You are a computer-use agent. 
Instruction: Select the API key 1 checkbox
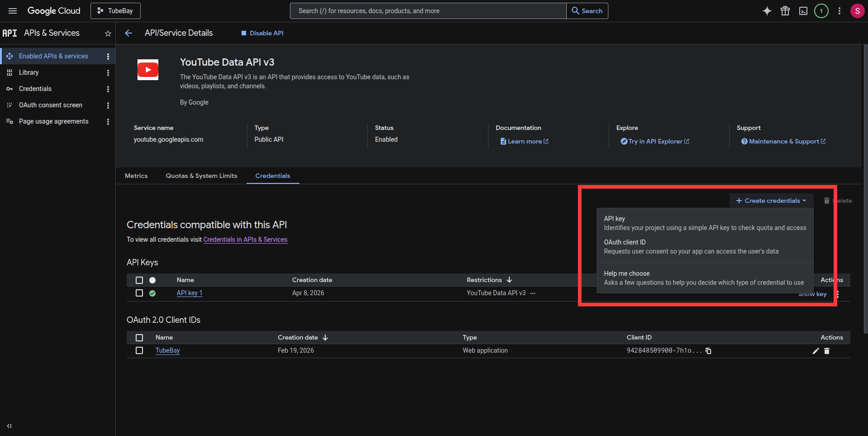[139, 293]
